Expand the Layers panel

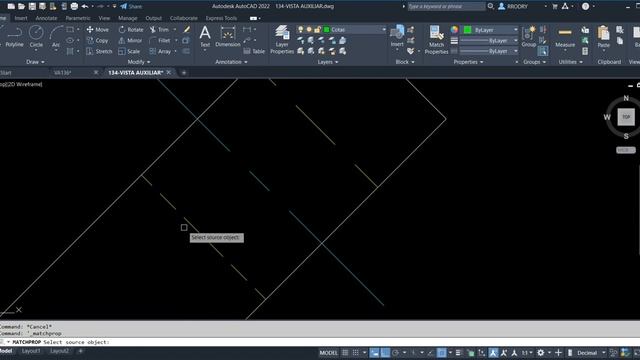(328, 62)
